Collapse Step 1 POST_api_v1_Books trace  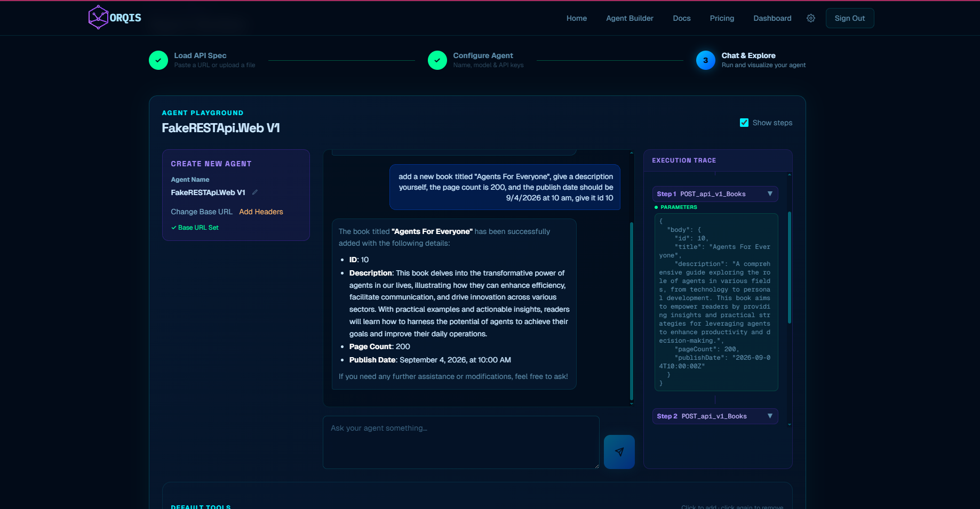(x=769, y=194)
